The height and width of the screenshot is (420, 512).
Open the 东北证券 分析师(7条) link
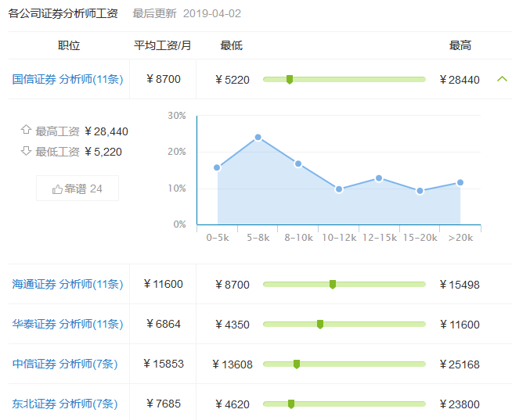pos(65,404)
